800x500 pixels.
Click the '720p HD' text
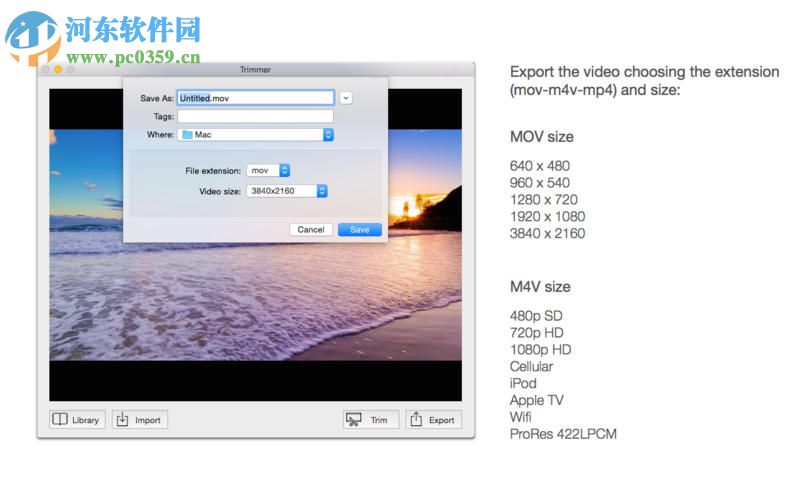point(537,333)
